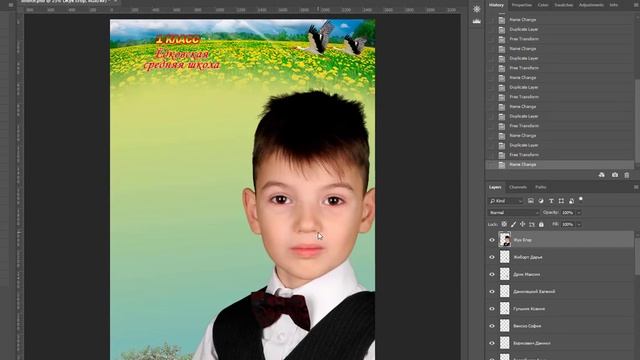This screenshot has height=360, width=640.
Task: Select the Дарья layer row
Action: [x=560, y=257]
